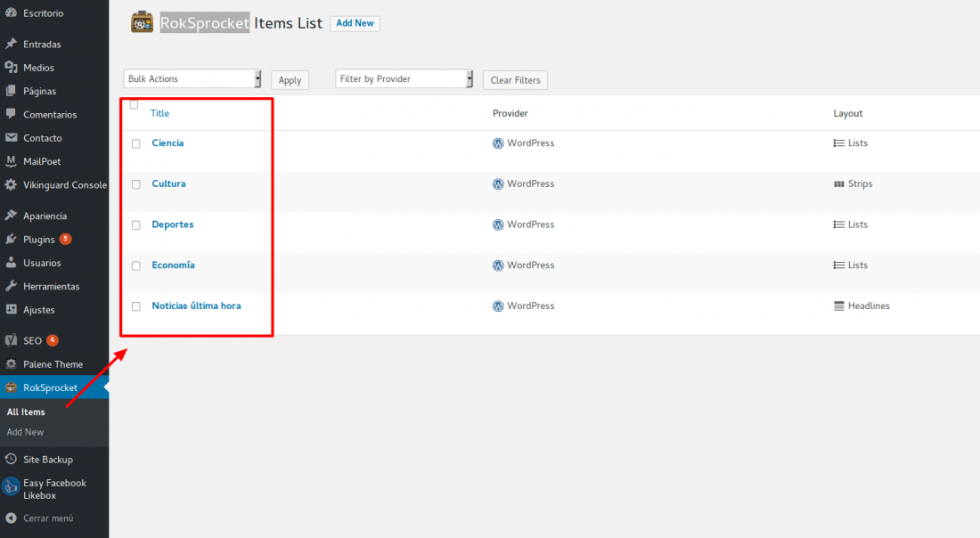Click the Vikinguard Console gear icon
980x538 pixels.
[x=11, y=184]
